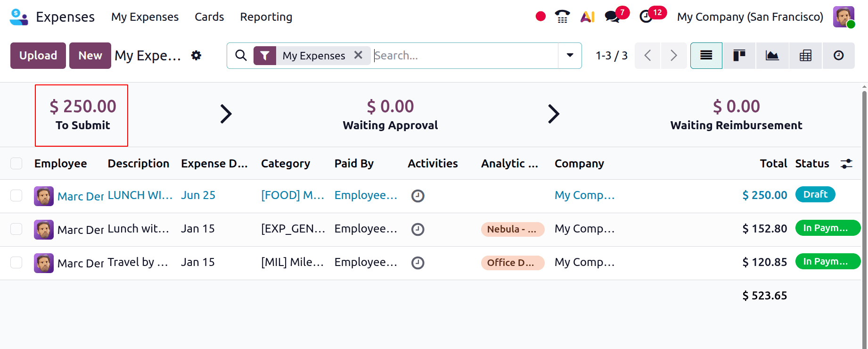Click avatar in $ 120.85 row
This screenshot has width=868, height=349.
(44, 263)
